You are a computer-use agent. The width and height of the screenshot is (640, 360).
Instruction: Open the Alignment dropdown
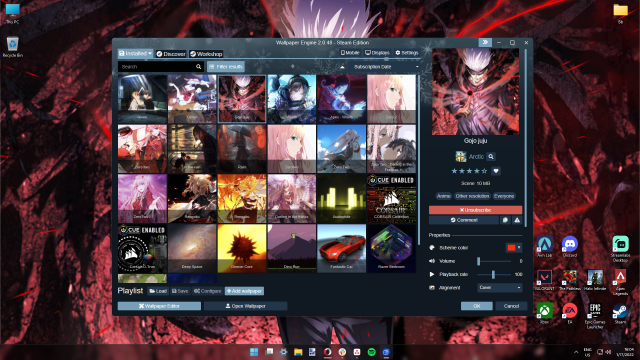(500, 287)
